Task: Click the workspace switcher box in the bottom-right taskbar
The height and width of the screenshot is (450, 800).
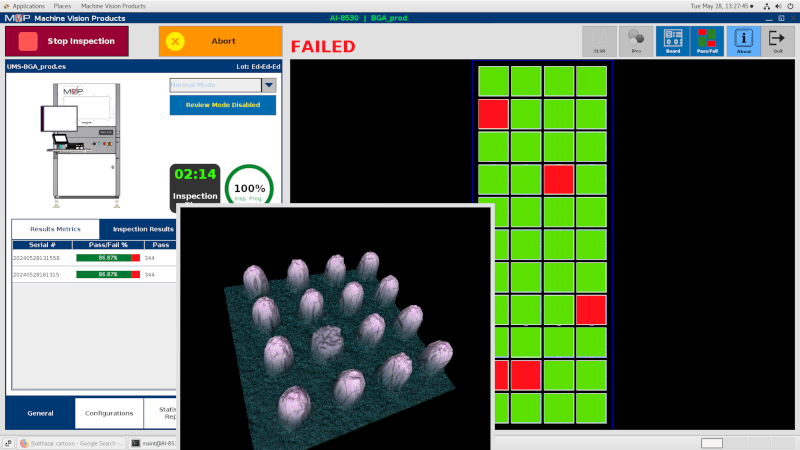Action: tap(711, 443)
